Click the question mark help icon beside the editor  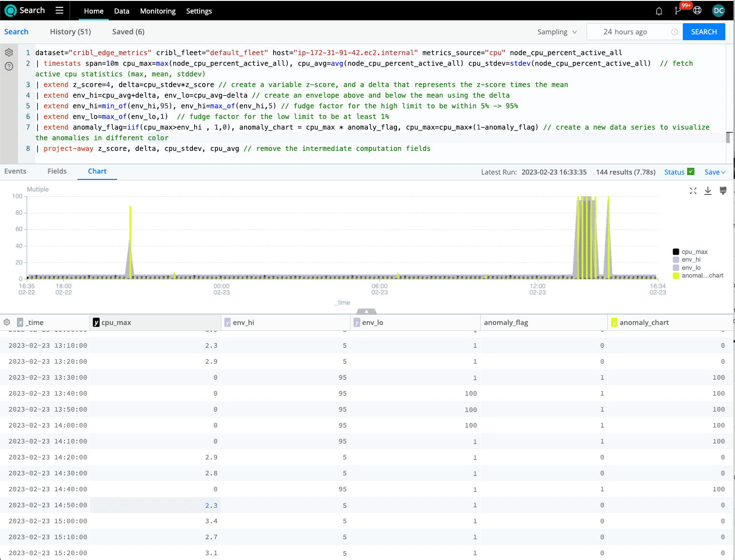point(9,66)
